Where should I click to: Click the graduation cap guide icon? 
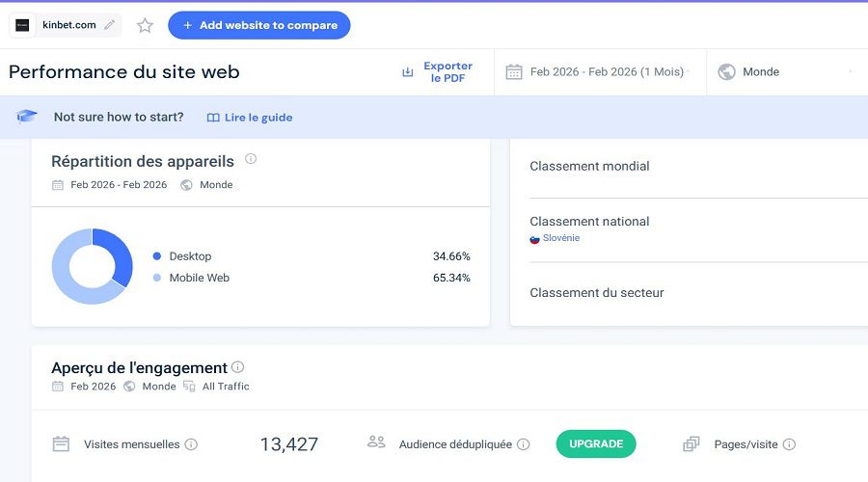pyautogui.click(x=27, y=117)
